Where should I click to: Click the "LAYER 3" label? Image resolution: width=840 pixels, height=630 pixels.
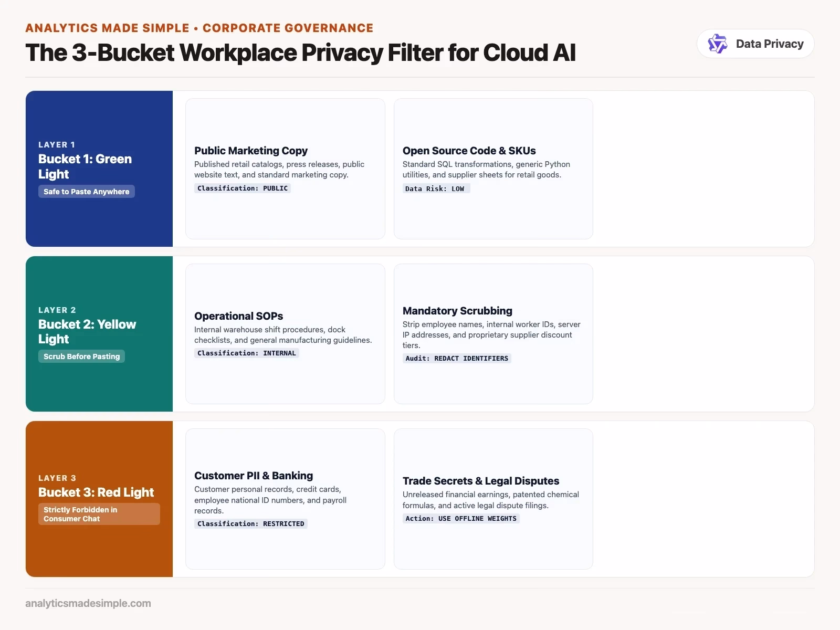click(57, 478)
